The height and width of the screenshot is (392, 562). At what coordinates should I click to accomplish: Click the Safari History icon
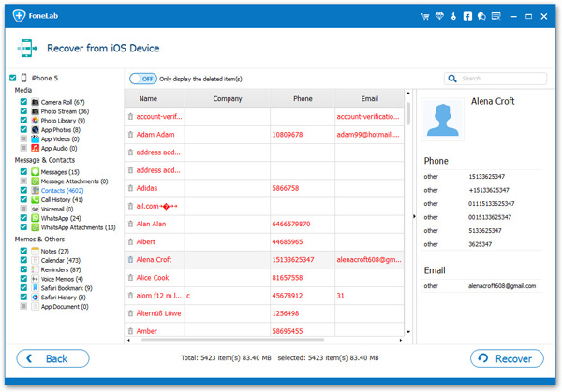tap(36, 298)
